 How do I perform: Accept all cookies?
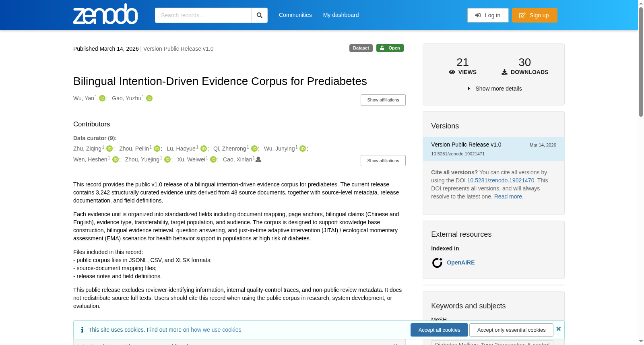click(x=439, y=330)
